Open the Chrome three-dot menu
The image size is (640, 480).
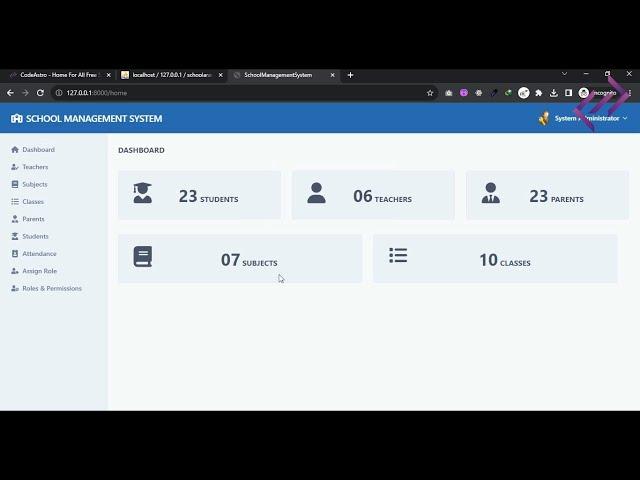(630, 93)
